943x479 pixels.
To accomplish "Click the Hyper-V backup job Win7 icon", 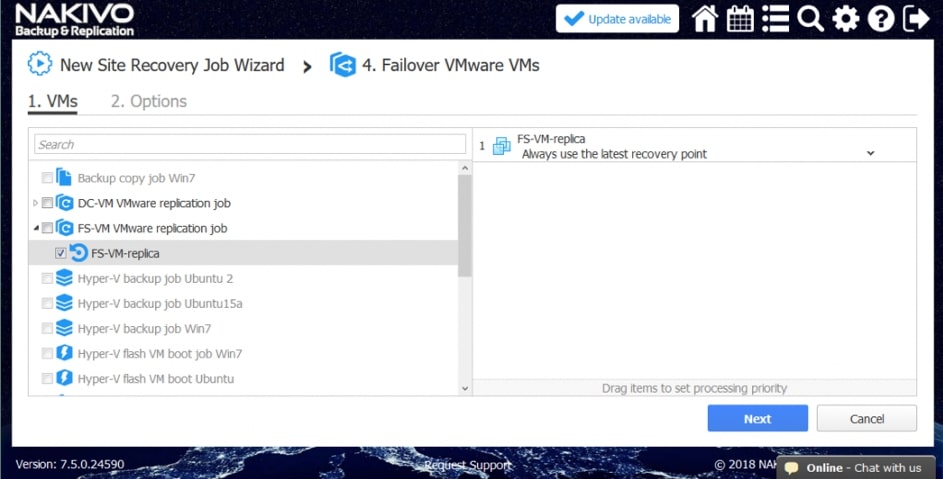I will [x=64, y=329].
